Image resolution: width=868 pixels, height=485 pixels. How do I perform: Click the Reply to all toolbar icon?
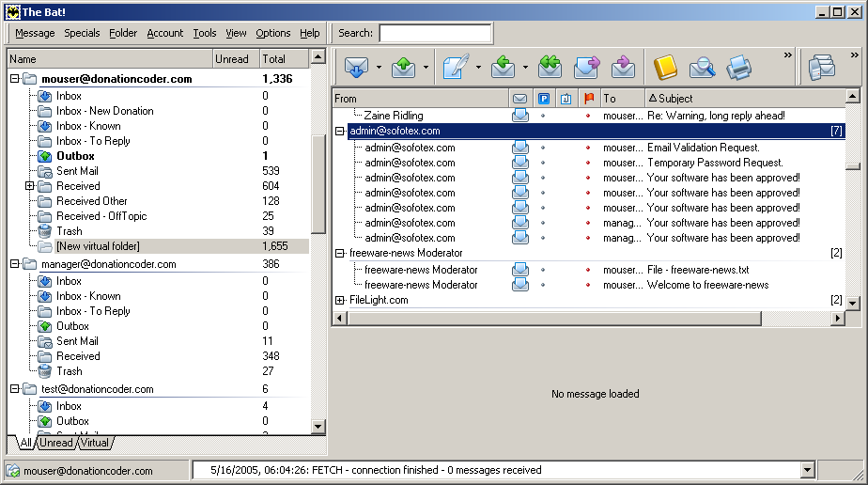(x=550, y=67)
